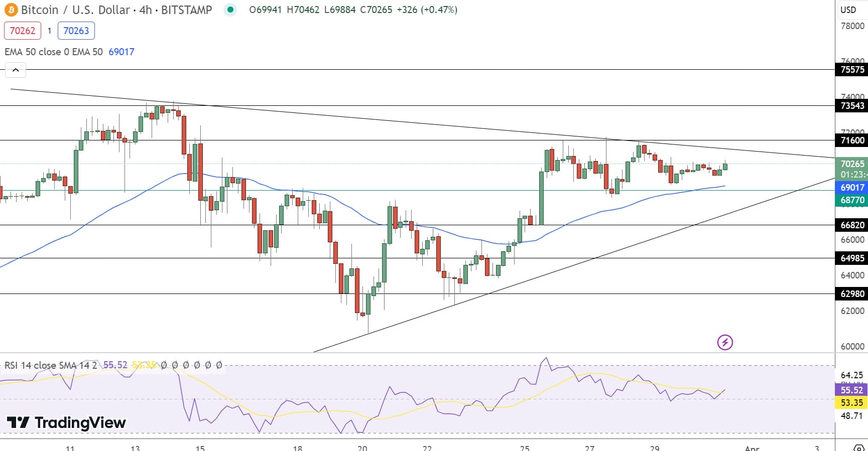Viewport: 868px width, 451px height.
Task: Hide a value with the last crossed-circle in RSI row
Action: (x=220, y=365)
